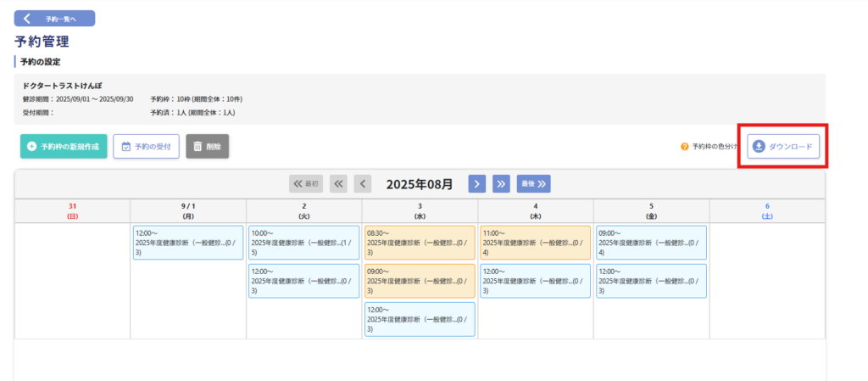Skip forward with the blue double-right arrow

500,183
